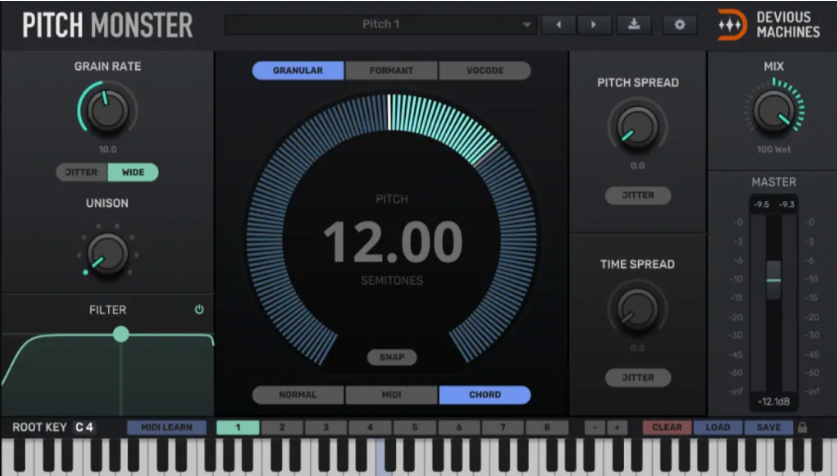Click the Save button
Image resolution: width=837 pixels, height=476 pixels.
coord(768,427)
